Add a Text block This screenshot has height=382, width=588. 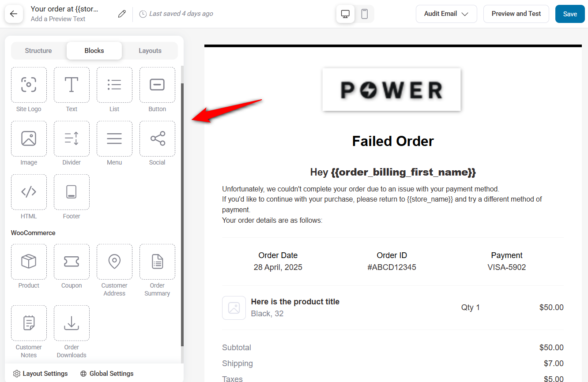[72, 85]
